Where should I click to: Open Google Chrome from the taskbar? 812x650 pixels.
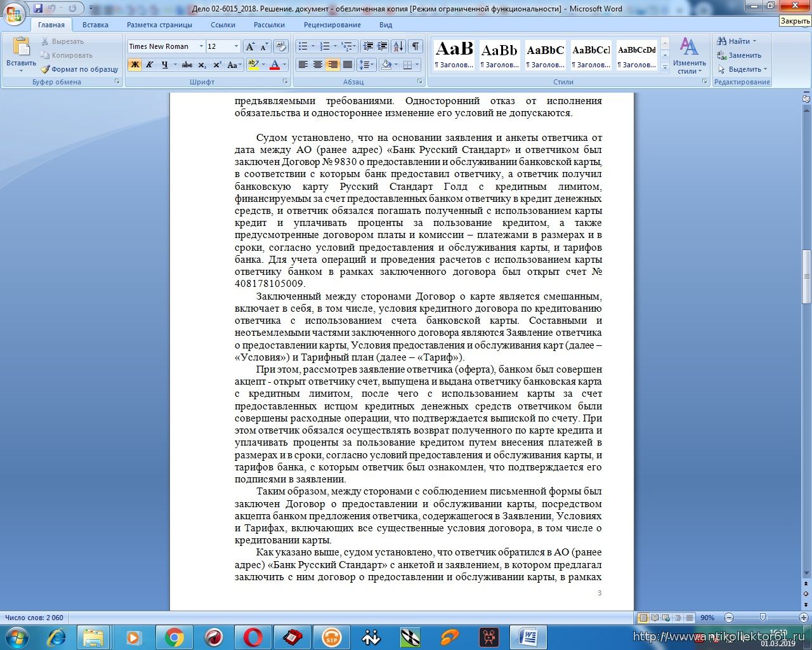[174, 637]
